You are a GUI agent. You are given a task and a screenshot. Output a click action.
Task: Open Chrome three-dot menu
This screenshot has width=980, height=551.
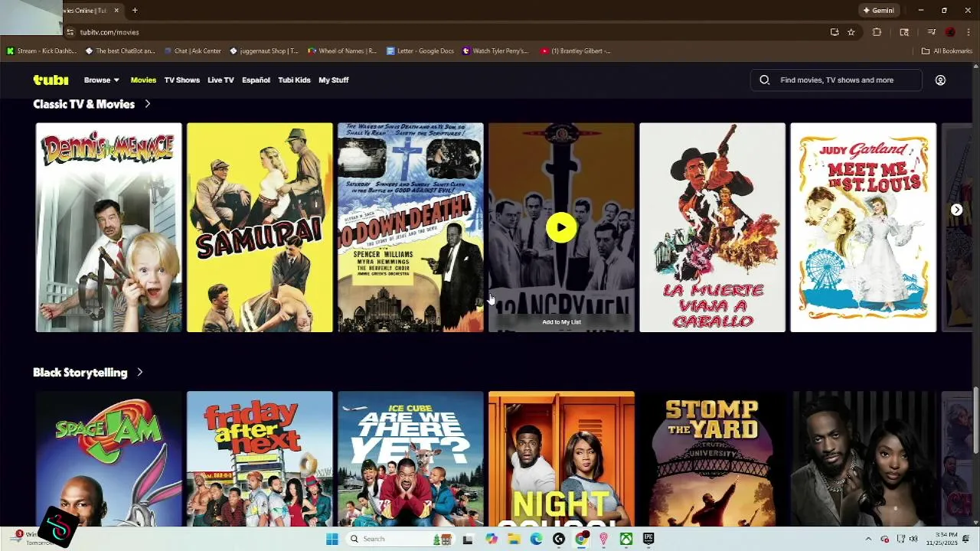[x=969, y=32]
